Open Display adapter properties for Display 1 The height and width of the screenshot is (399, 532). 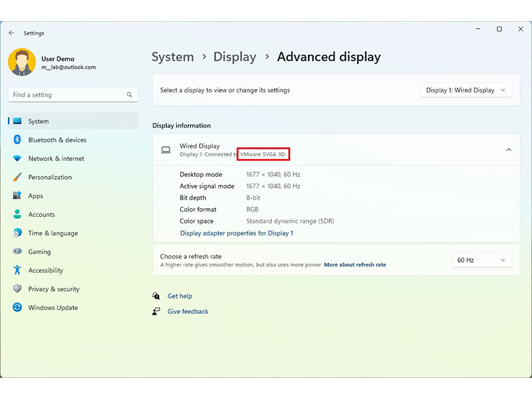click(x=236, y=233)
